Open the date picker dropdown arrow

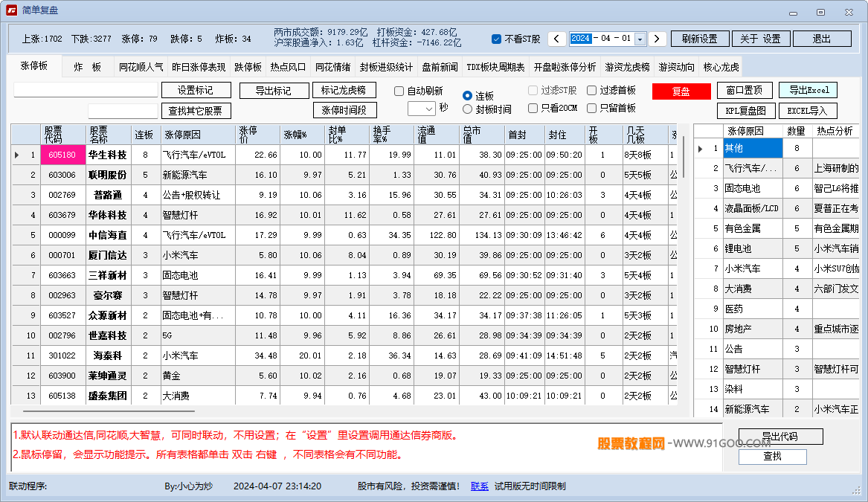pos(640,39)
